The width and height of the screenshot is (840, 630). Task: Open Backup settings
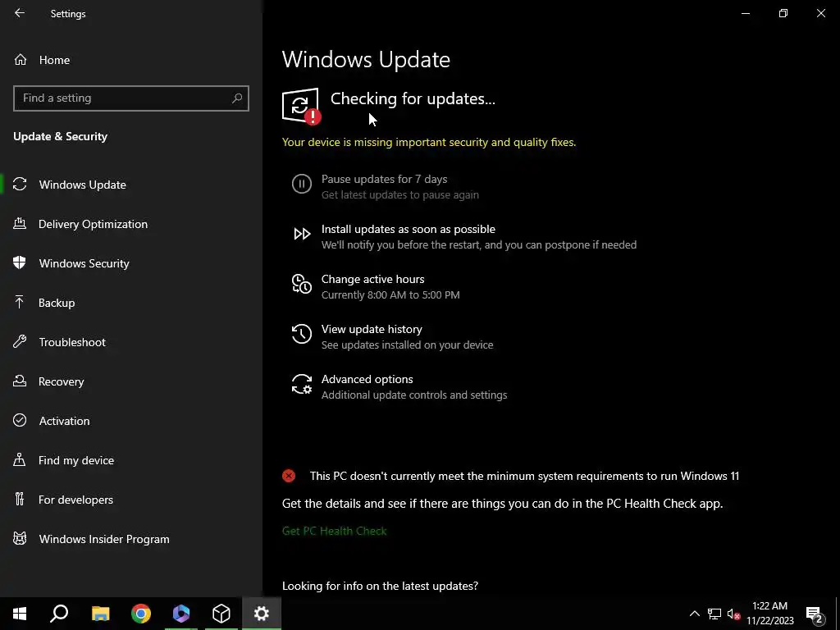click(x=57, y=303)
